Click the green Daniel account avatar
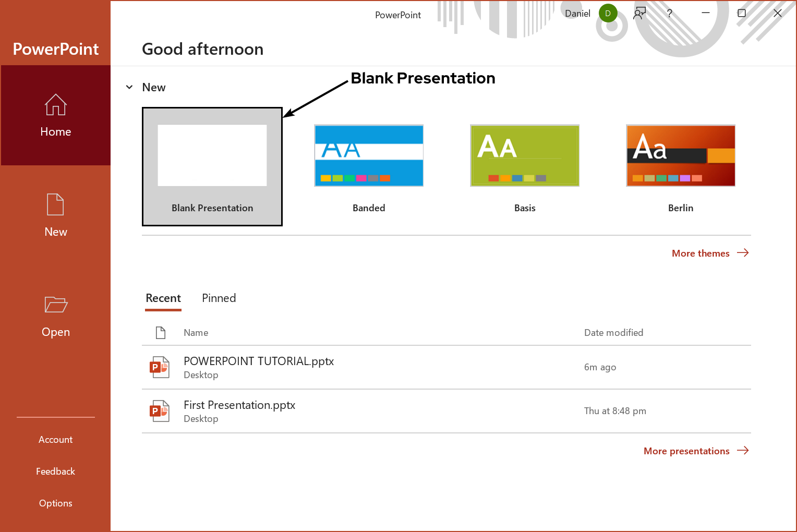 pos(608,14)
